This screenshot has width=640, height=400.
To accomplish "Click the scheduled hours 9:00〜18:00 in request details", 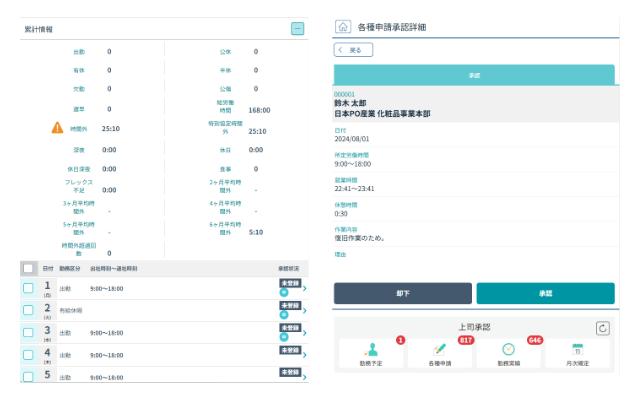I will [x=353, y=164].
